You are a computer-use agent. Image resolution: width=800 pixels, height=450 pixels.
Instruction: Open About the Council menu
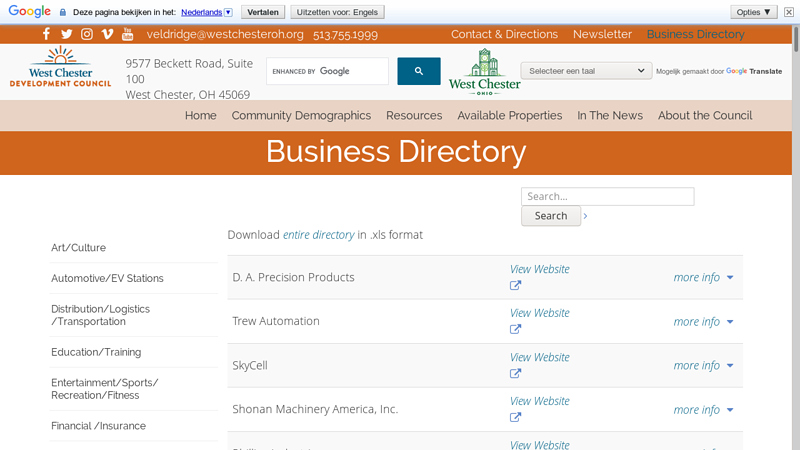[705, 115]
